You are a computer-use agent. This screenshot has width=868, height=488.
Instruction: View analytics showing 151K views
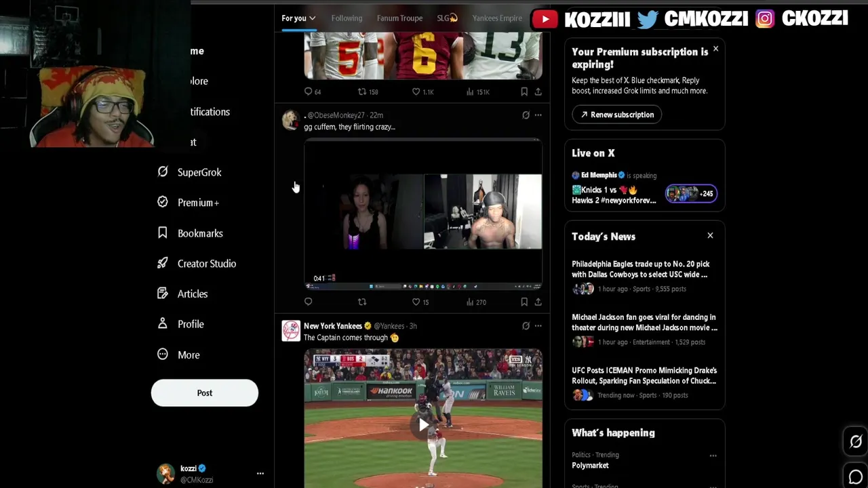478,91
